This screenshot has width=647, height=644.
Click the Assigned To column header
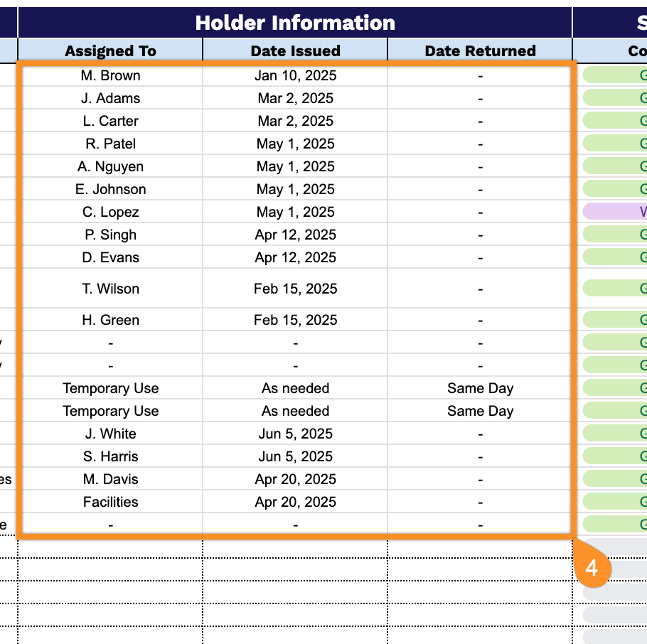[x=110, y=51]
